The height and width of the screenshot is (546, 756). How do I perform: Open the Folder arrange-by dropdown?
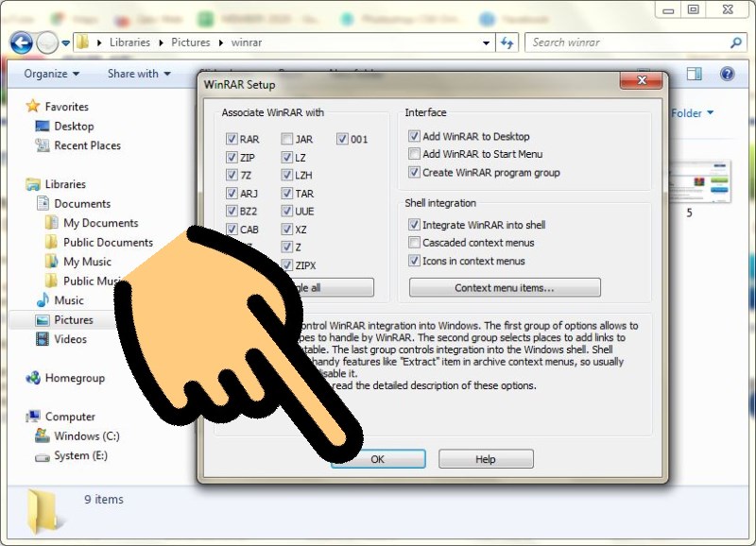coord(693,113)
